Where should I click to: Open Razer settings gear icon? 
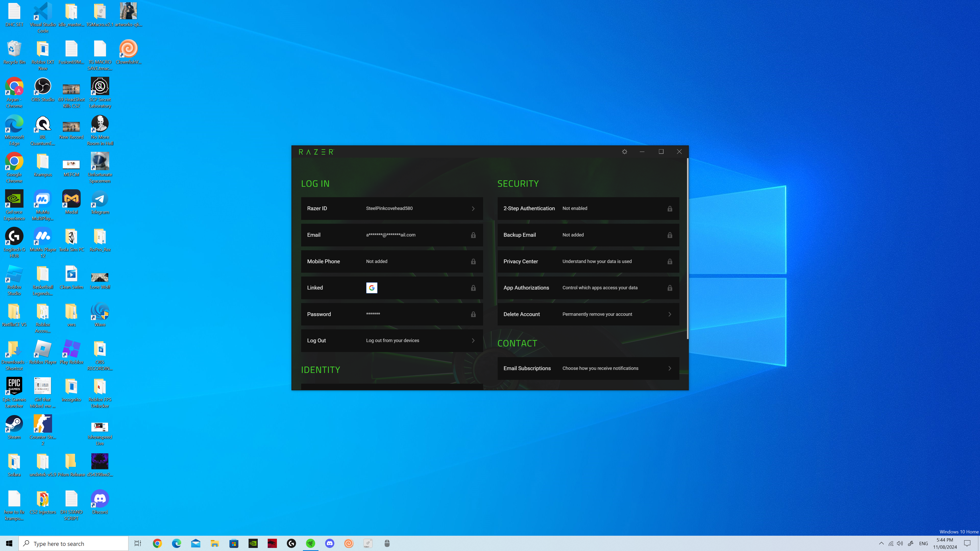click(624, 152)
